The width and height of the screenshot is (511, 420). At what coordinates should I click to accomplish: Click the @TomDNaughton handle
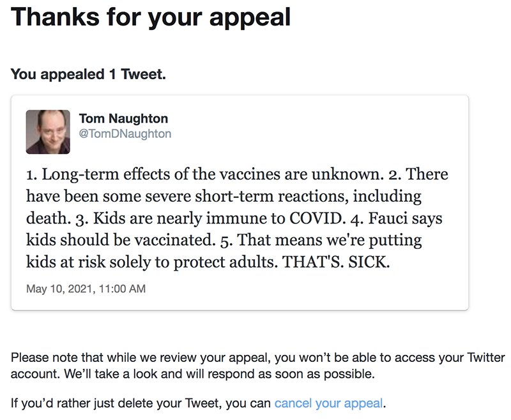pos(125,134)
